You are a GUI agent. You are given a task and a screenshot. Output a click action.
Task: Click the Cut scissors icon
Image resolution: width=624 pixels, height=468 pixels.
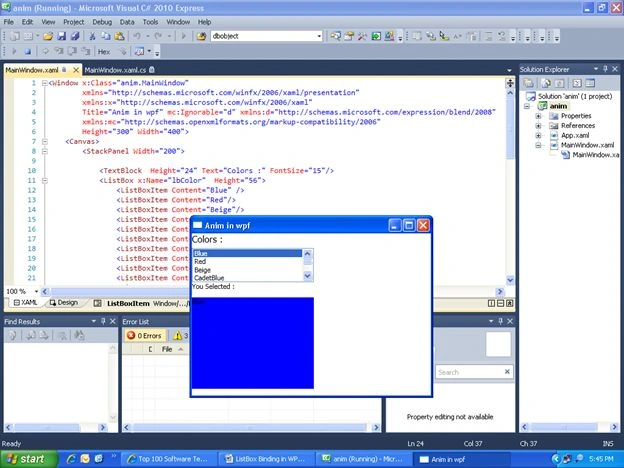click(x=92, y=36)
